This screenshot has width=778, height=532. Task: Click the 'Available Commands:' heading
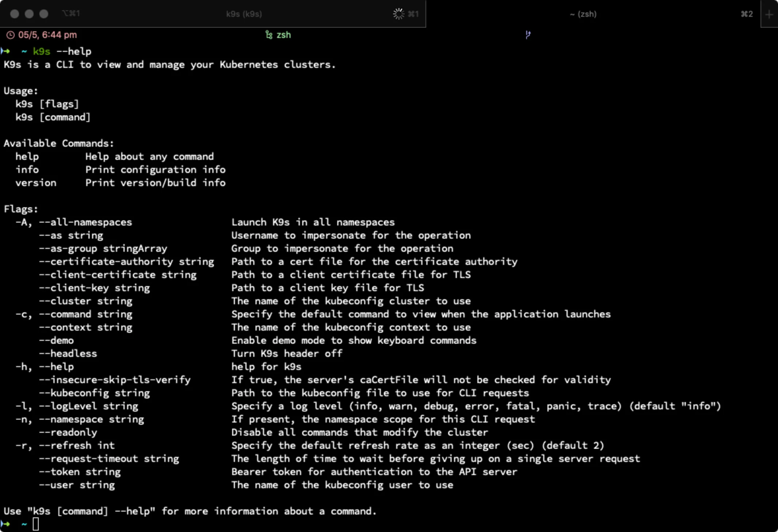click(x=59, y=143)
